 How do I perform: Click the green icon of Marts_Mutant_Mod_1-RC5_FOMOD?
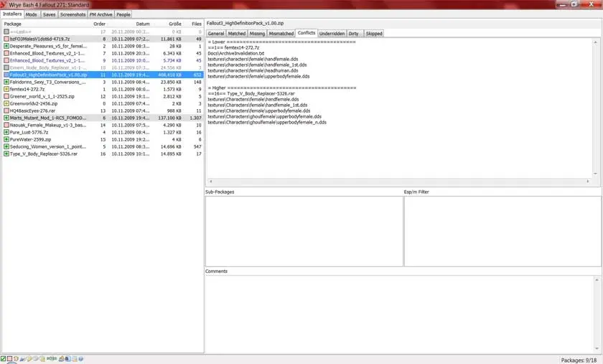[x=6, y=118]
